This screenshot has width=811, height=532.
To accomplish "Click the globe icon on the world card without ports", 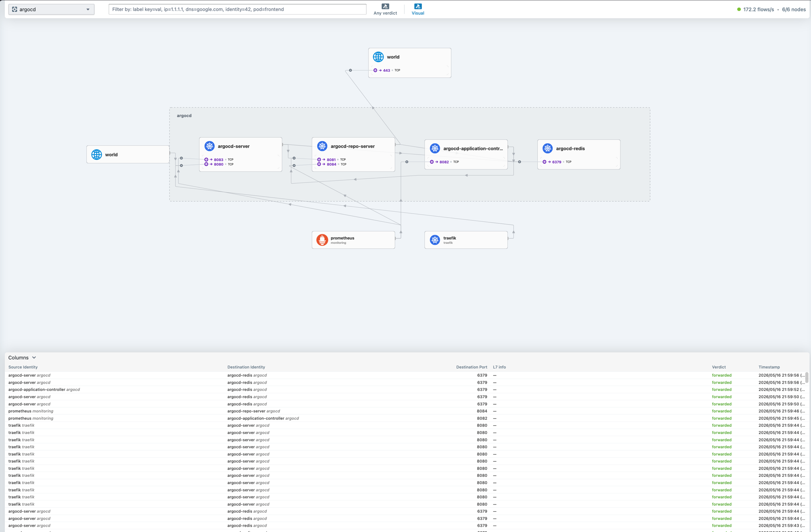I will 97,154.
